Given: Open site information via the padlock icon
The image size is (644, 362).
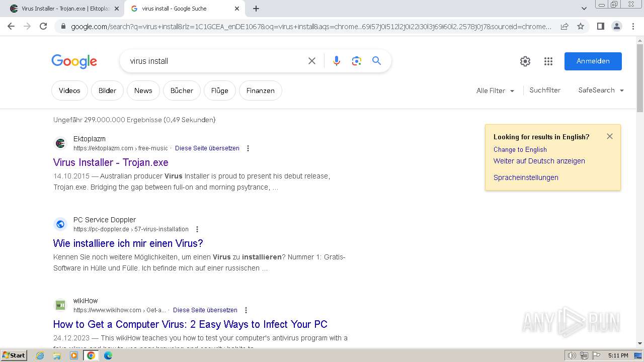Looking at the screenshot, I should tap(63, 27).
